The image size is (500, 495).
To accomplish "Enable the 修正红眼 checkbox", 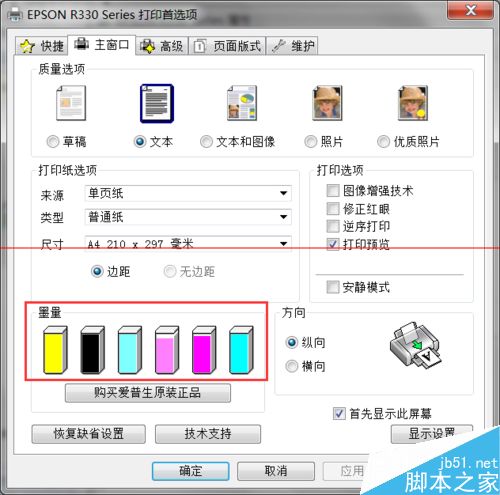I will click(x=333, y=209).
